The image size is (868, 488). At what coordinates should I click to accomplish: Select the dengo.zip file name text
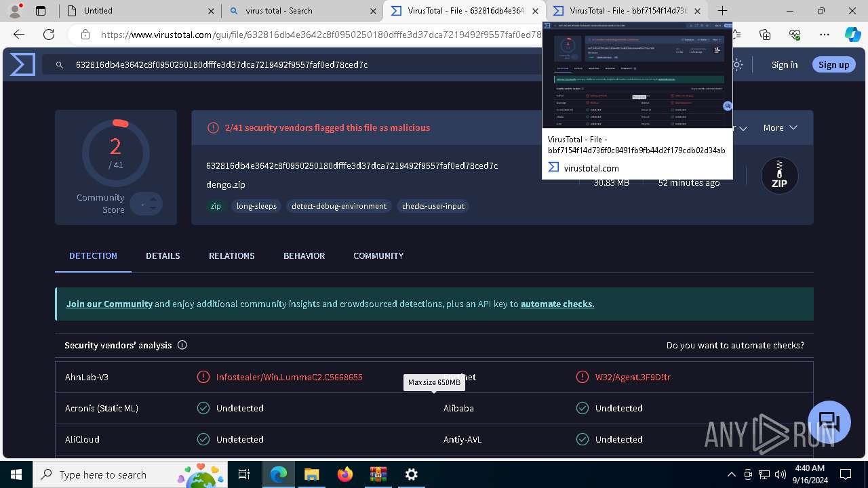[226, 184]
